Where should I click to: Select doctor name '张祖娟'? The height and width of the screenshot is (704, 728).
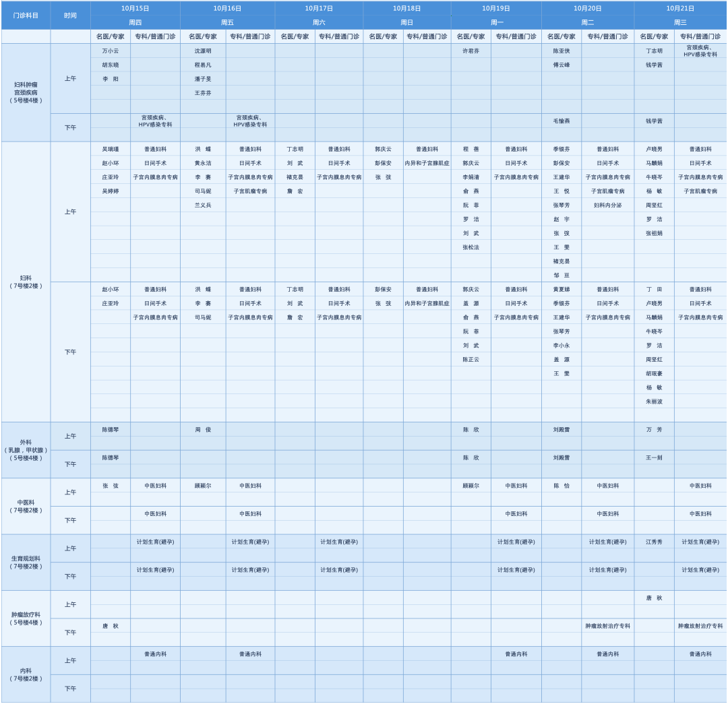pos(654,233)
